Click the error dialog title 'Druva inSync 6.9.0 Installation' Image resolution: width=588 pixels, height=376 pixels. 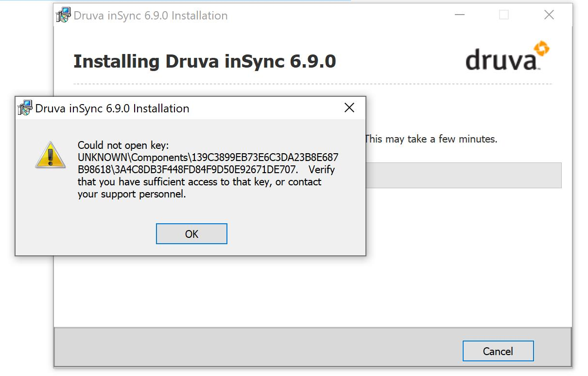pos(112,108)
